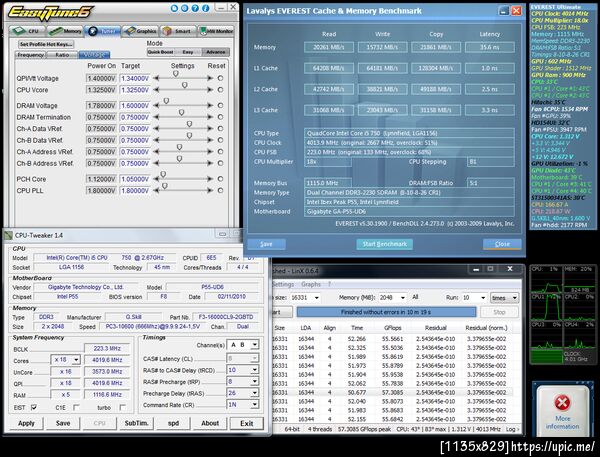The image size is (600, 457).
Task: Choose Advance mode in EasyTune6
Action: click(x=215, y=52)
